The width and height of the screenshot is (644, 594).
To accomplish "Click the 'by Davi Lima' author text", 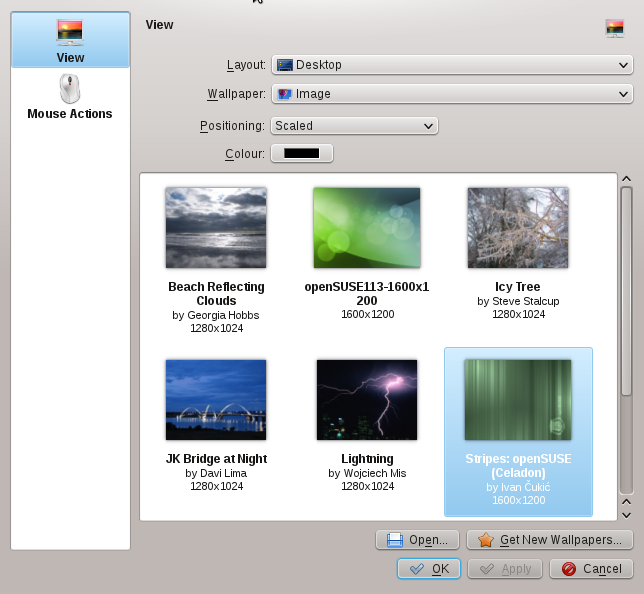I will pyautogui.click(x=216, y=474).
